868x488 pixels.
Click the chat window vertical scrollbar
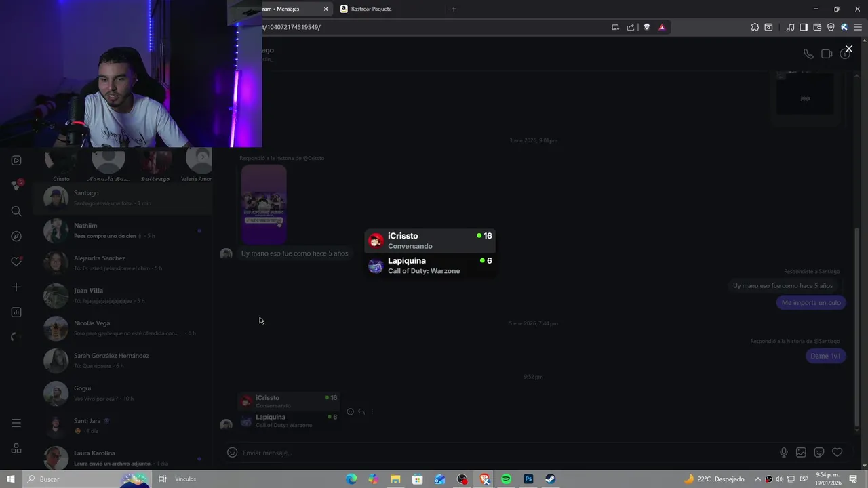[856, 329]
